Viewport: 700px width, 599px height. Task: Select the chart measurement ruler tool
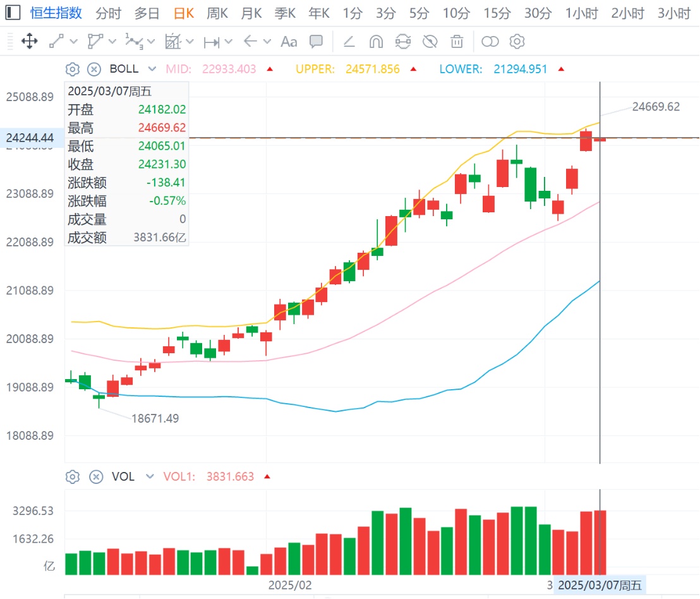tap(172, 42)
